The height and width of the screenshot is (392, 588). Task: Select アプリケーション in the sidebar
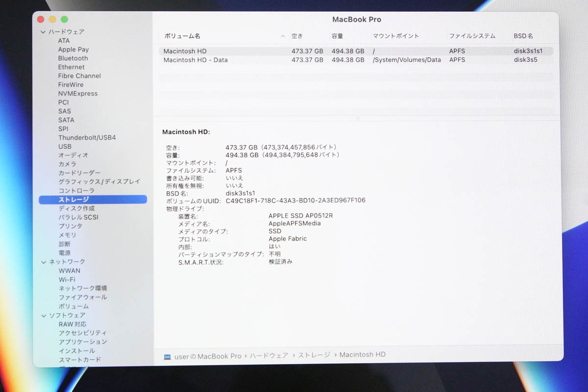coord(83,342)
